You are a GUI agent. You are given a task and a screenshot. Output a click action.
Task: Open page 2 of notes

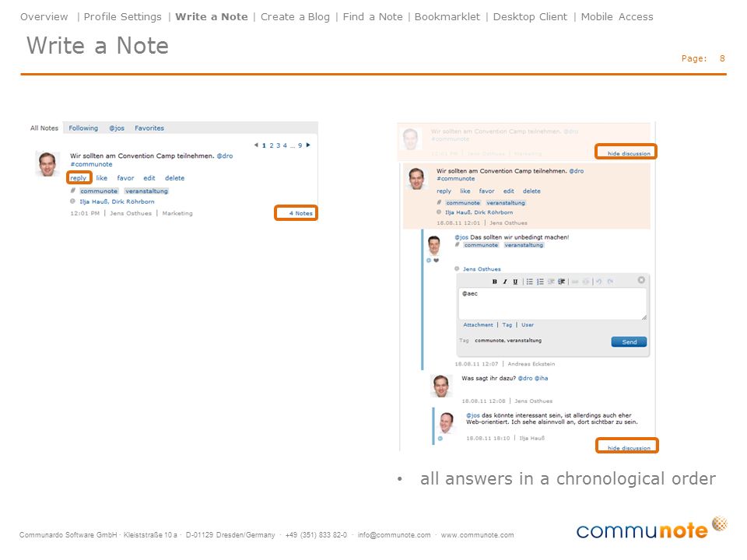point(272,145)
